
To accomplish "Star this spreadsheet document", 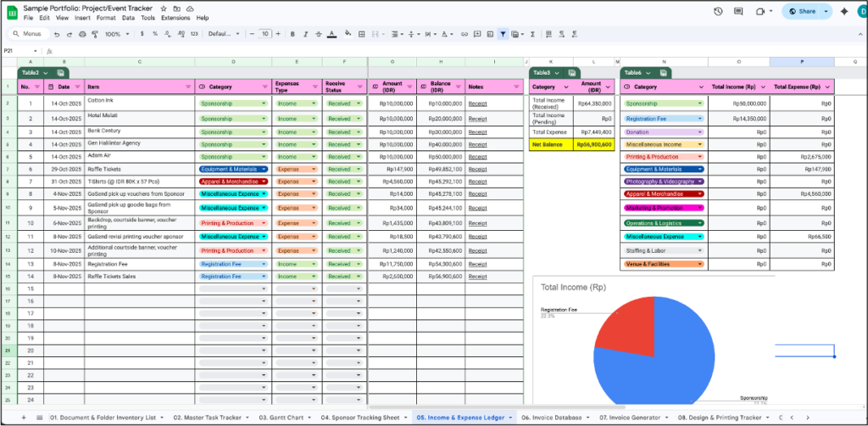I will [164, 8].
